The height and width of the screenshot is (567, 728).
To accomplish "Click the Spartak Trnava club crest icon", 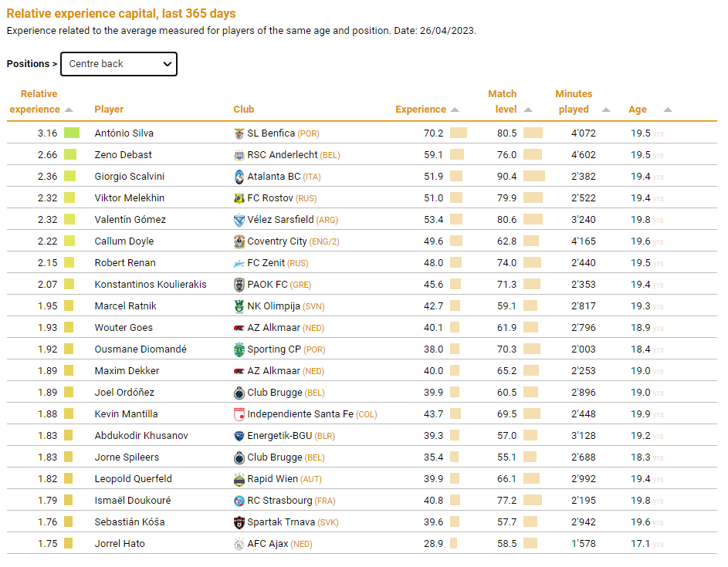I will pyautogui.click(x=239, y=522).
